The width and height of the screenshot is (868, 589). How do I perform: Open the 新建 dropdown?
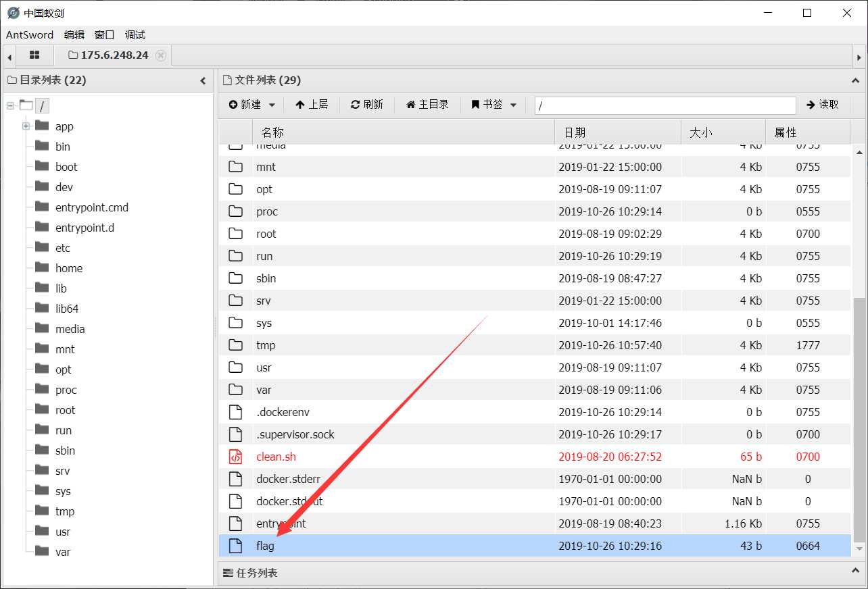click(252, 105)
